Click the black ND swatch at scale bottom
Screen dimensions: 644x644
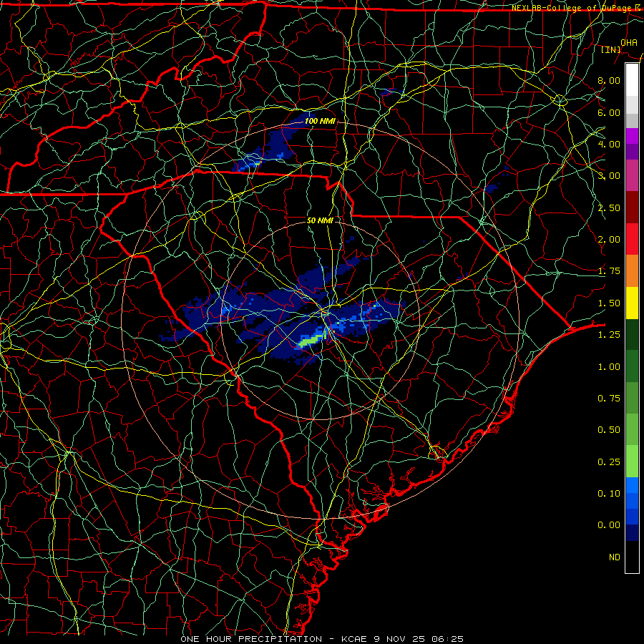(x=632, y=557)
